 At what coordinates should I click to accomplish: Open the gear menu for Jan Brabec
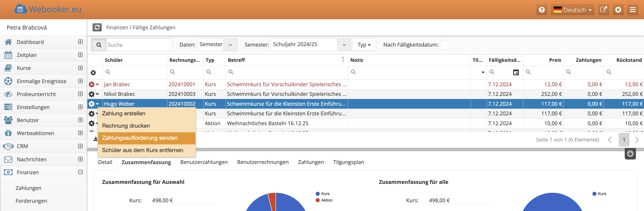click(93, 84)
